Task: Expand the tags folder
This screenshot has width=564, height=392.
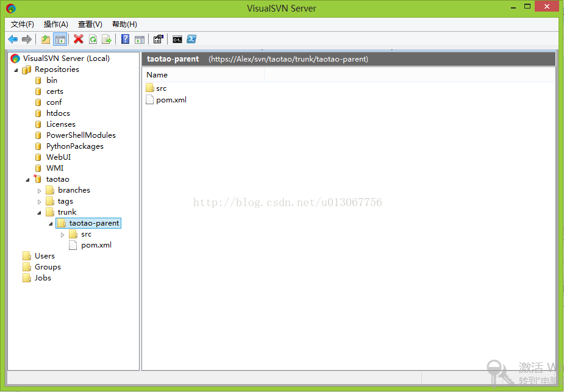Action: point(39,202)
